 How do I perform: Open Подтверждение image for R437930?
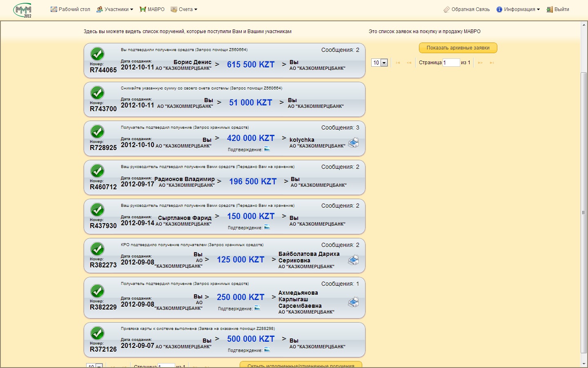[267, 227]
